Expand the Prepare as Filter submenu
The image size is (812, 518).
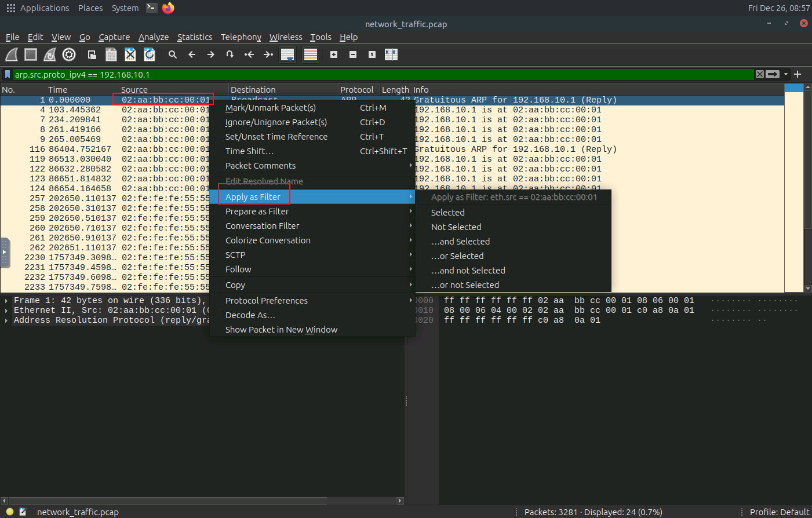(x=312, y=211)
